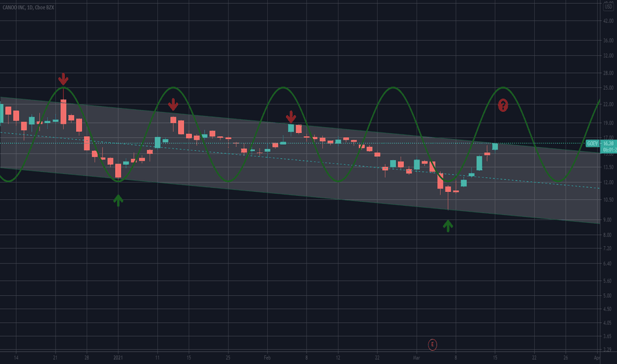617x364 pixels.
Task: Open the USD currency selector
Action: point(608,7)
